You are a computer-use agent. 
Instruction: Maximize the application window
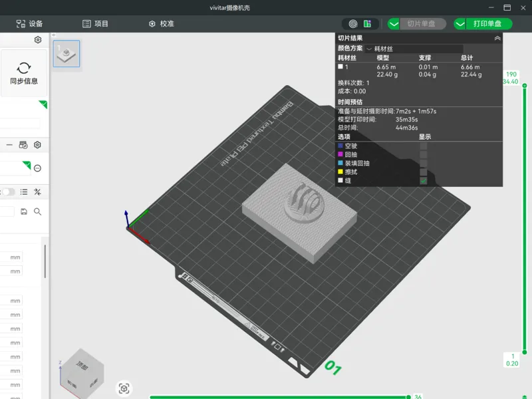(507, 7)
